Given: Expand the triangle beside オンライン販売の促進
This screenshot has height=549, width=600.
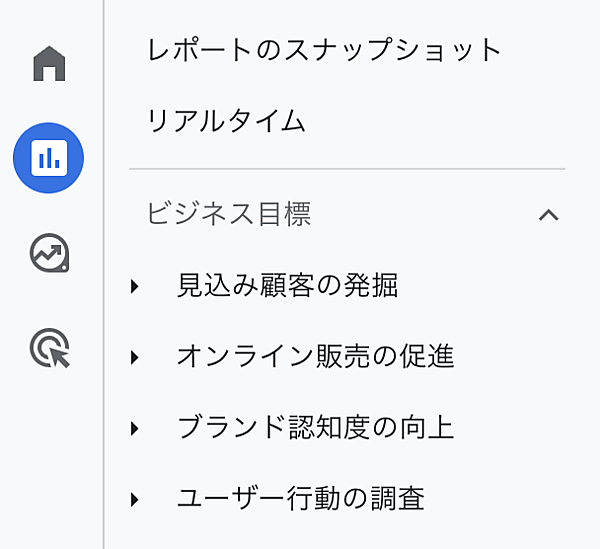Looking at the screenshot, I should point(135,357).
